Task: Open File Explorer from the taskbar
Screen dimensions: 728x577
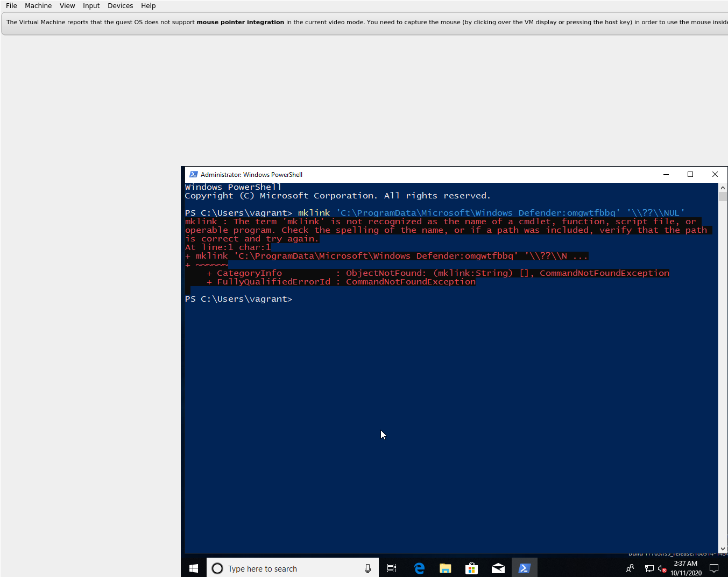Action: 445,568
